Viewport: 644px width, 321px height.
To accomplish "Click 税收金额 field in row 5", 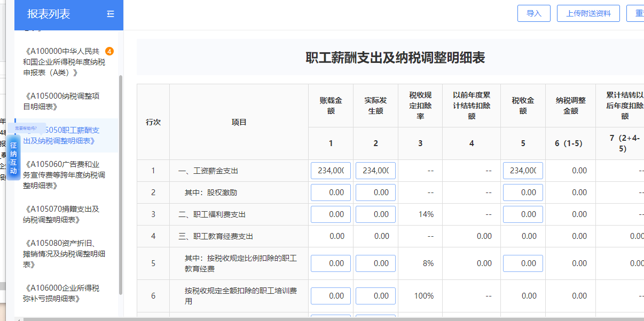I will tap(523, 263).
